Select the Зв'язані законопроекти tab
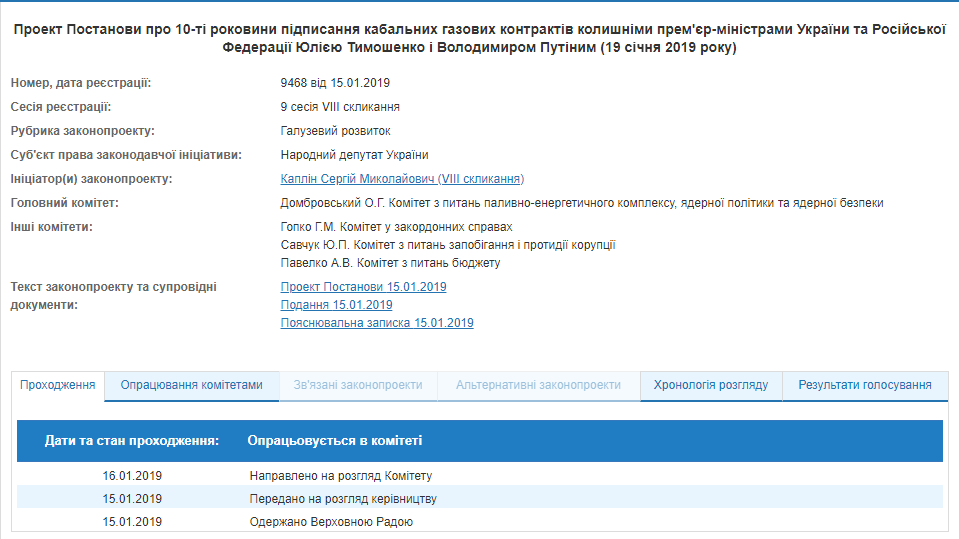This screenshot has height=539, width=959. (x=358, y=385)
